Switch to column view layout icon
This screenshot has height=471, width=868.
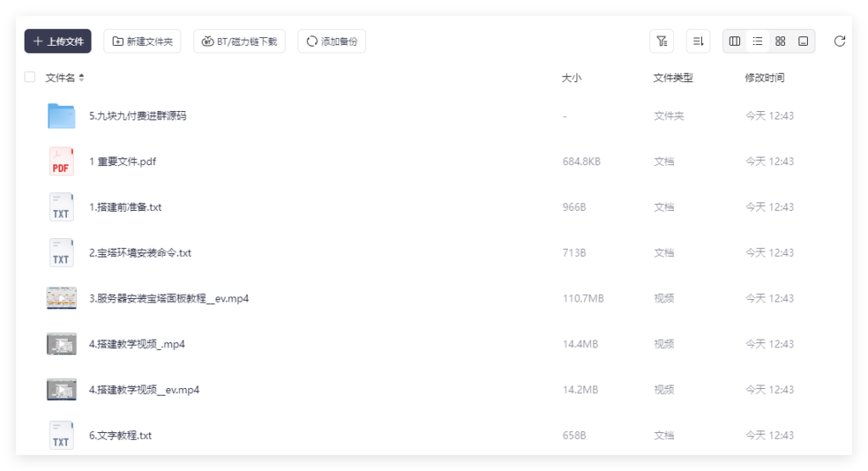(735, 42)
